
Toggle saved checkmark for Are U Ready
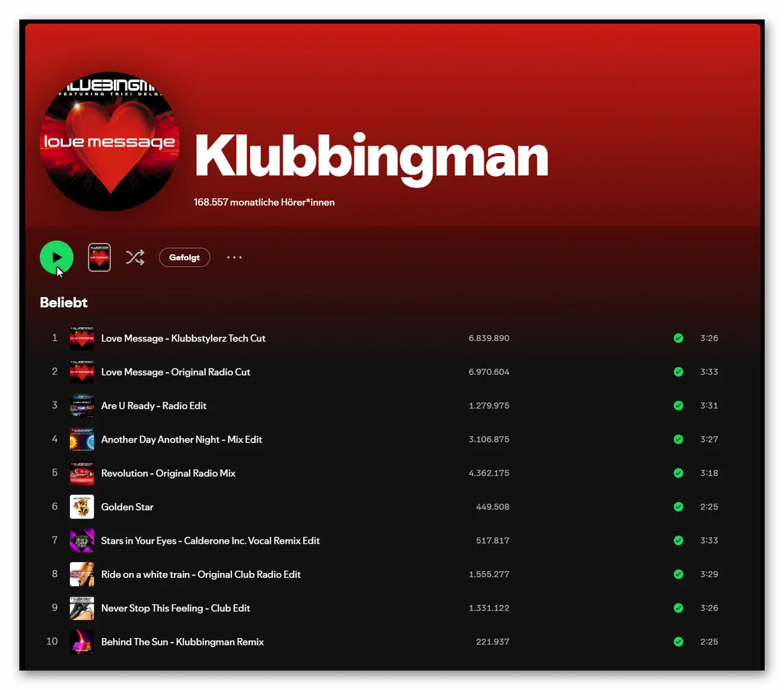click(678, 405)
